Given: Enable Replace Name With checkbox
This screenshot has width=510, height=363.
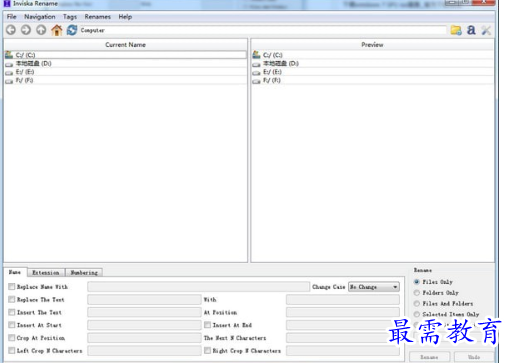Looking at the screenshot, I should click(x=12, y=287).
